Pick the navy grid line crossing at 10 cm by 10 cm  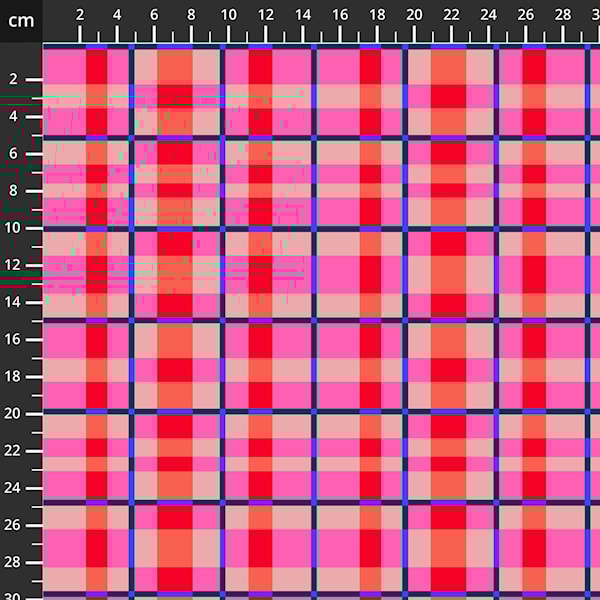[x=222, y=229]
